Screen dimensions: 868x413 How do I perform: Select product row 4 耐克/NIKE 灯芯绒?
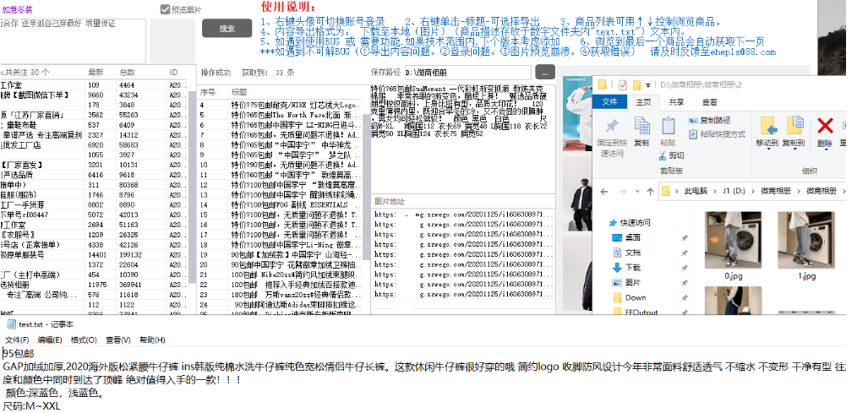coord(280,105)
